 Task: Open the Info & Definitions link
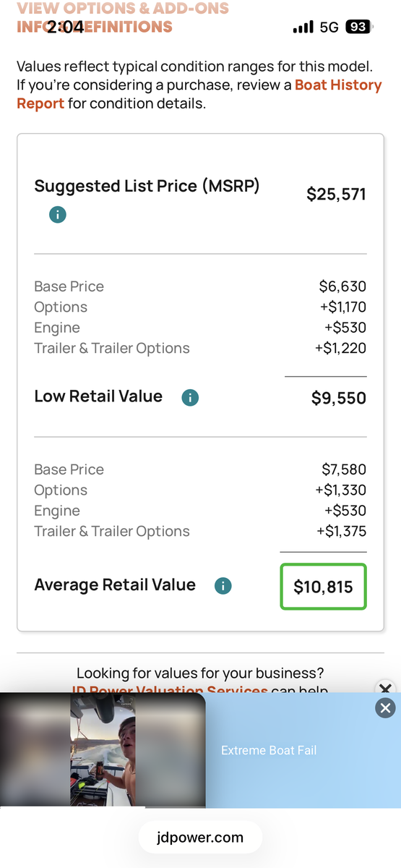point(95,27)
